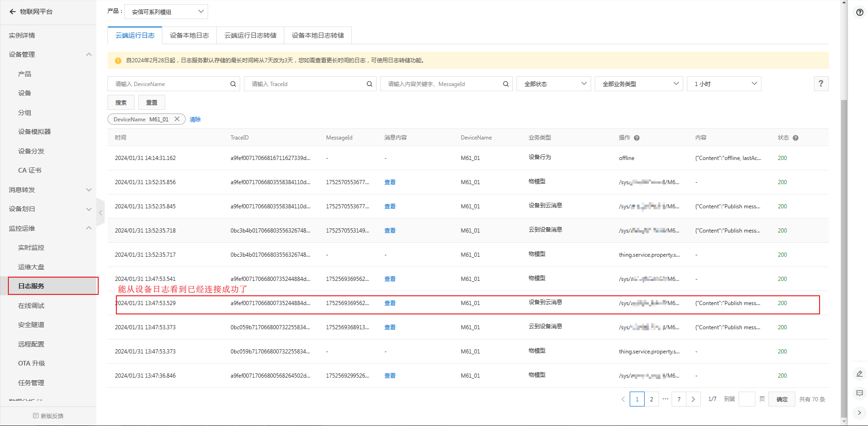Click the edit pencil icon on right rail
The image size is (868, 426).
point(860,373)
